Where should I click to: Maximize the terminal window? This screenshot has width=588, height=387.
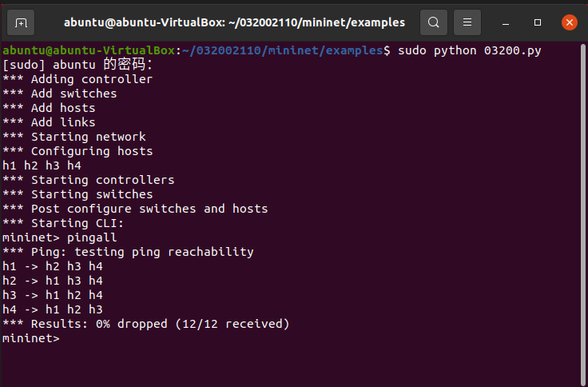(538, 22)
